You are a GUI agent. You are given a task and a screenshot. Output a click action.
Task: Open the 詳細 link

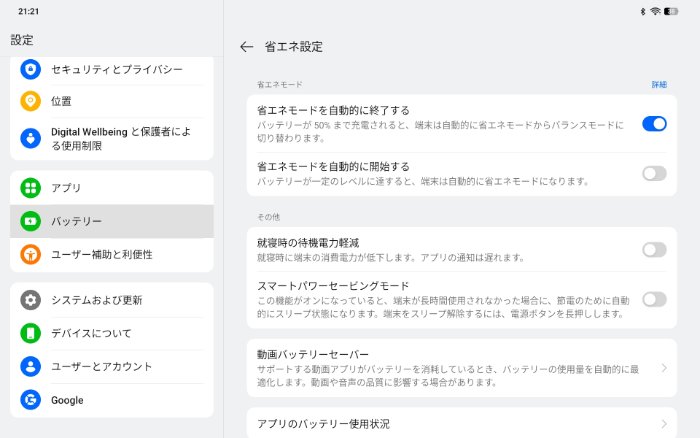659,85
